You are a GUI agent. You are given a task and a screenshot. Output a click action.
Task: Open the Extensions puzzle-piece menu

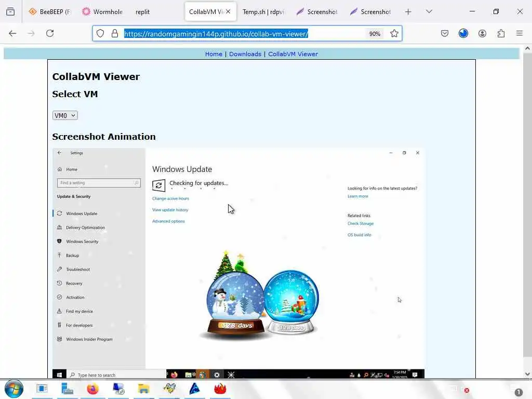point(501,33)
